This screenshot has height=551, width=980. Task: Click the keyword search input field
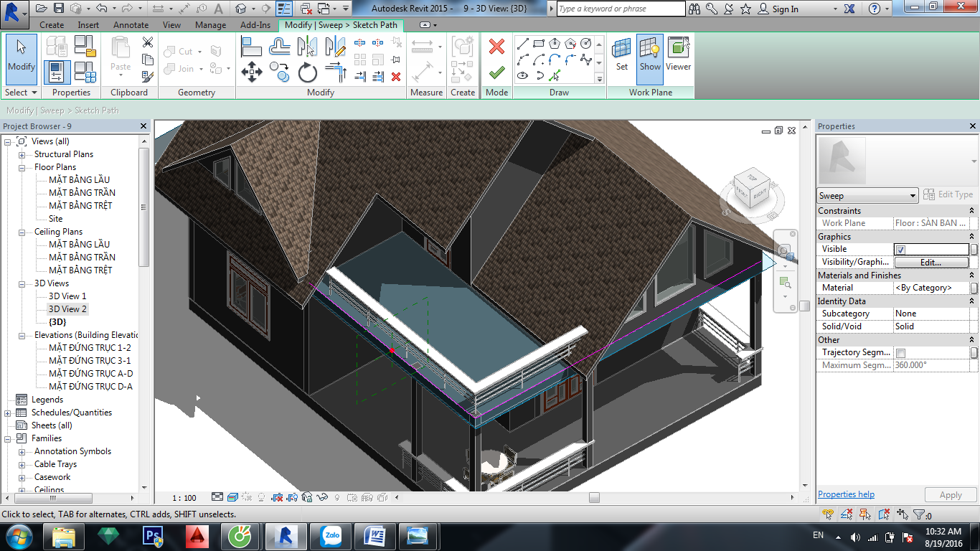click(x=621, y=9)
